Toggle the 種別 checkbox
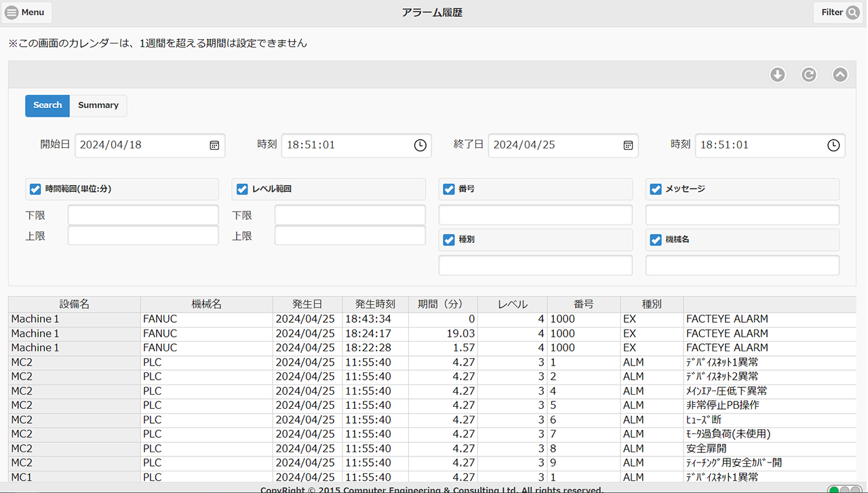 [x=448, y=239]
